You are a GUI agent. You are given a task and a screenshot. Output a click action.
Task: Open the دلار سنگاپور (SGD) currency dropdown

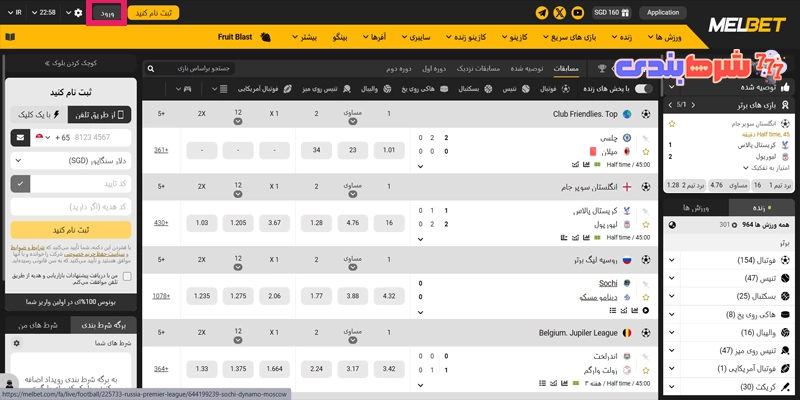click(71, 161)
